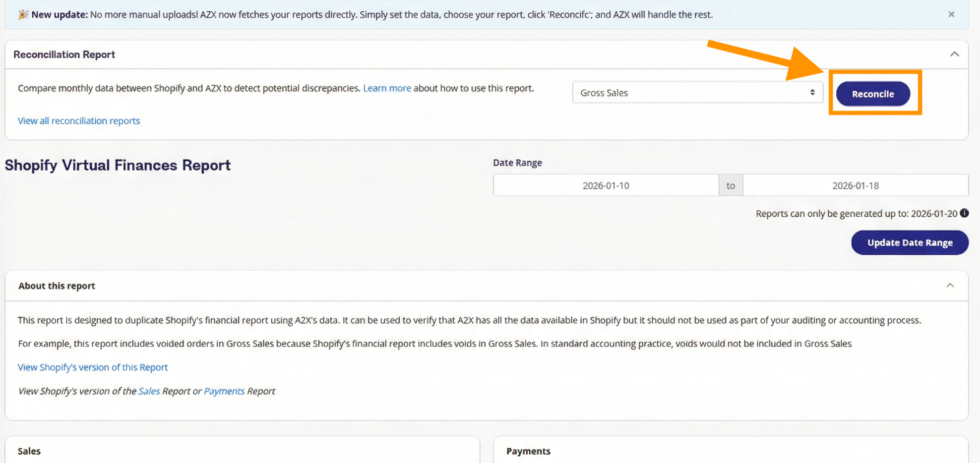Collapse the About this report section

(950, 285)
